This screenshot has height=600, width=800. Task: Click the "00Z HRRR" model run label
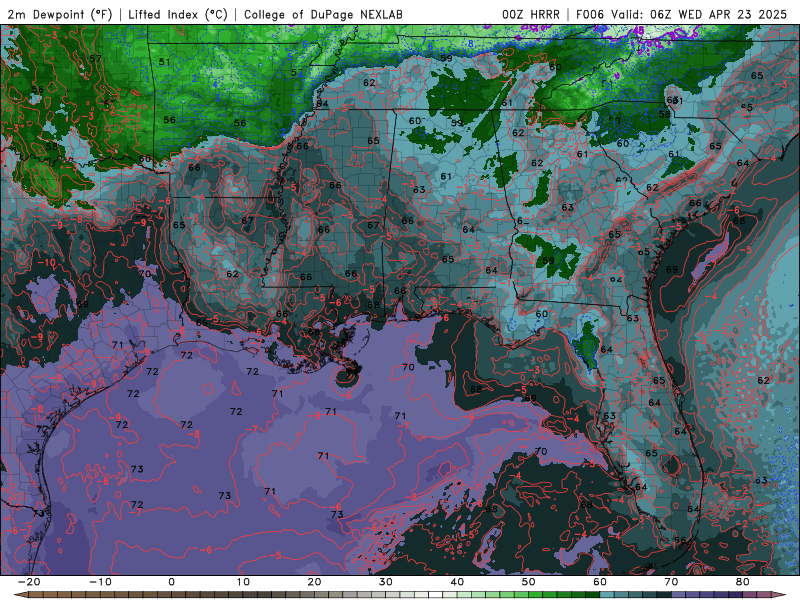tap(531, 14)
